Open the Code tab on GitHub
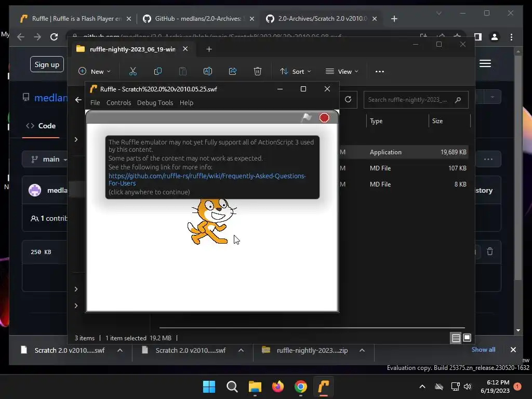The width and height of the screenshot is (532, 399). (41, 126)
